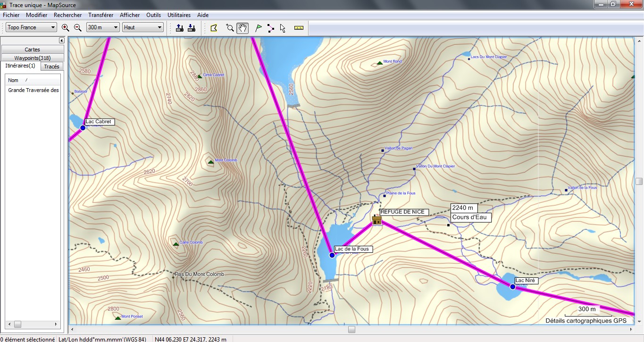Click the Waypoints(318) panel button

point(33,58)
